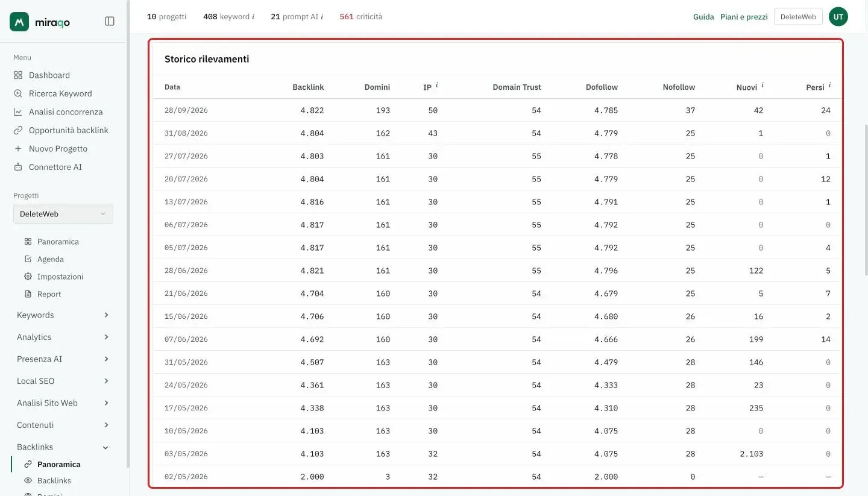868x496 pixels.
Task: Click the info icon on IP column
Action: point(436,85)
